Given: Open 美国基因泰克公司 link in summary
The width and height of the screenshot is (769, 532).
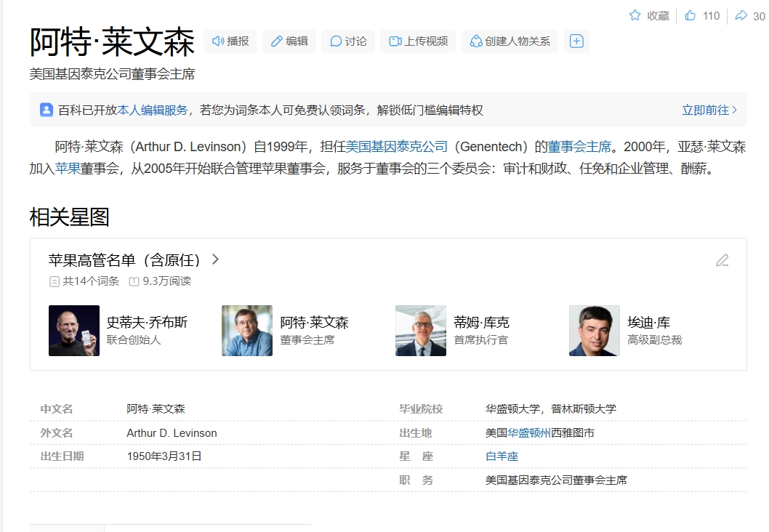Looking at the screenshot, I should click(397, 147).
